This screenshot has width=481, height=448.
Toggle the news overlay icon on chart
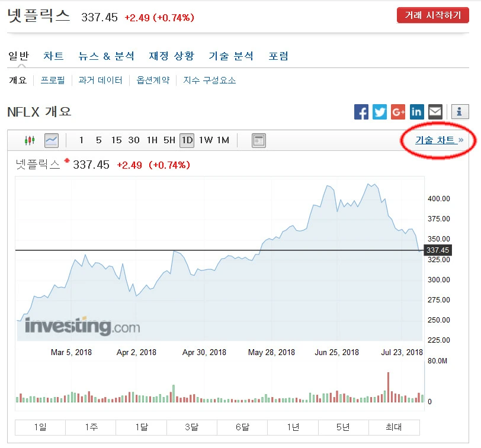259,141
